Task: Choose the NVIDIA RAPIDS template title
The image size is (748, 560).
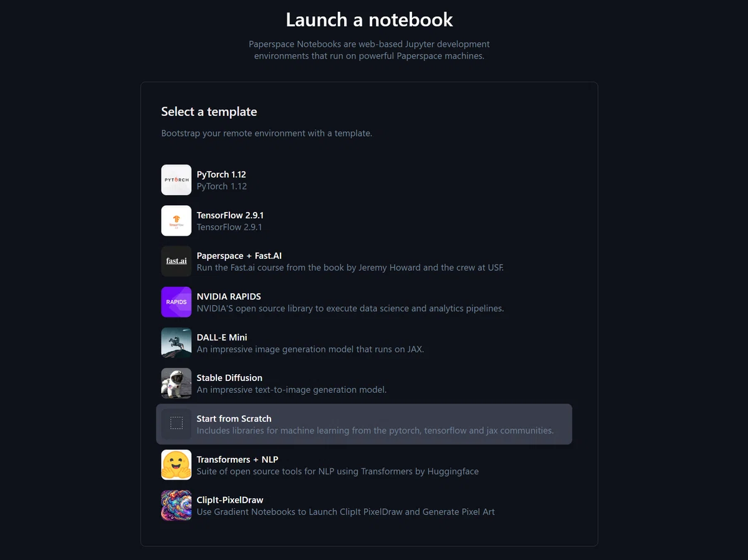Action: [x=229, y=296]
